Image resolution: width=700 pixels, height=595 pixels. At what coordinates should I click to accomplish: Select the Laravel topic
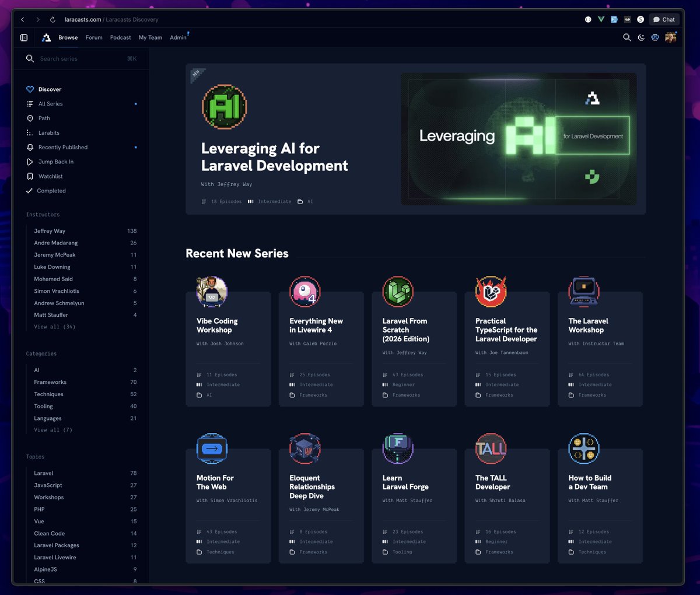(x=85, y=473)
